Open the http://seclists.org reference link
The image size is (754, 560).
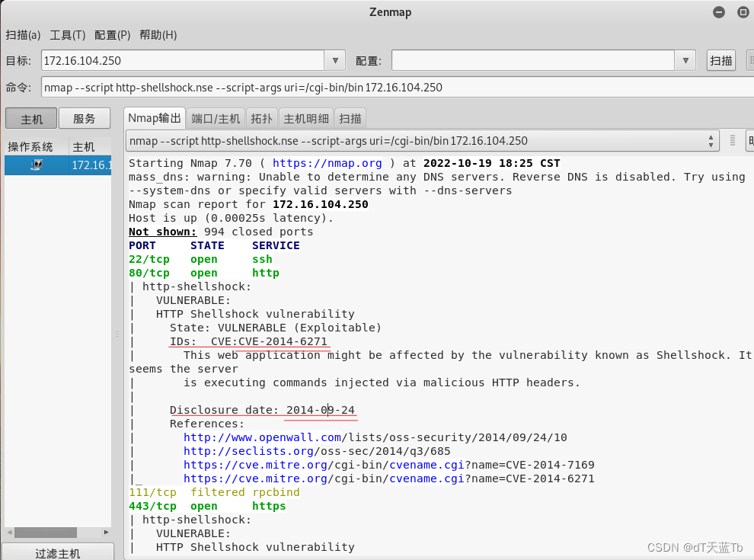[248, 451]
